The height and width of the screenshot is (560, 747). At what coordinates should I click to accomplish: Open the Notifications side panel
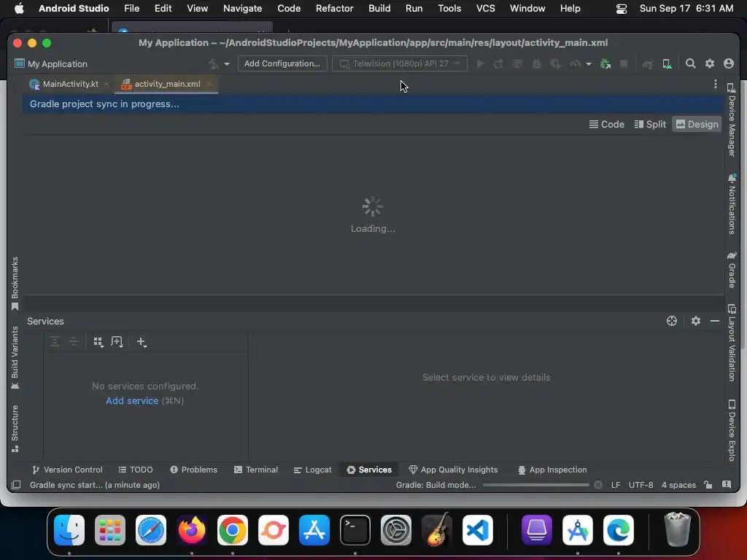pyautogui.click(x=732, y=204)
